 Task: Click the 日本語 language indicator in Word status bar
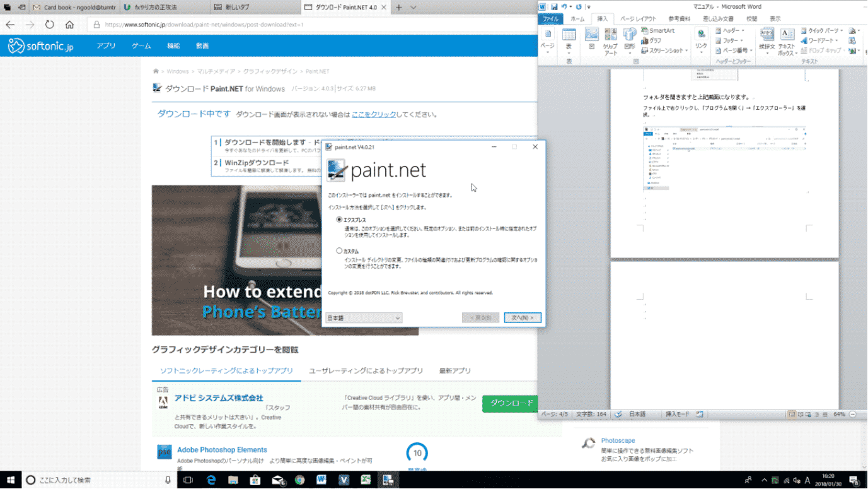[x=637, y=415]
